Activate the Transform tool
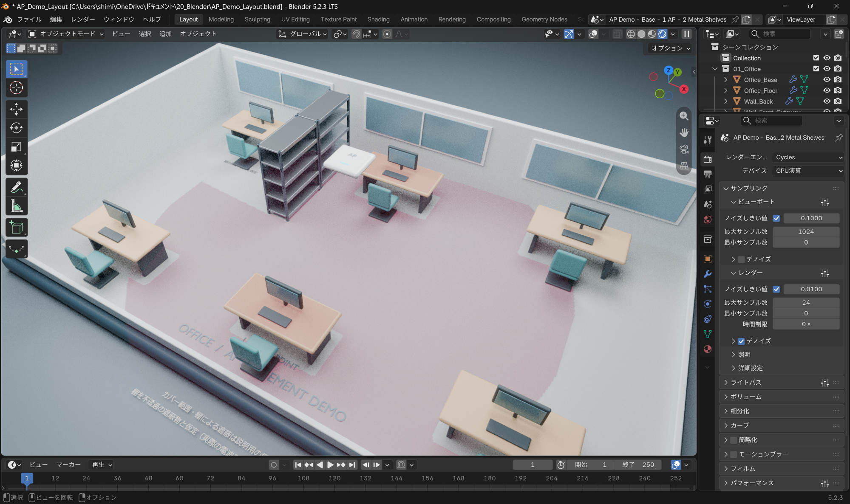Image resolution: width=850 pixels, height=504 pixels. click(16, 166)
